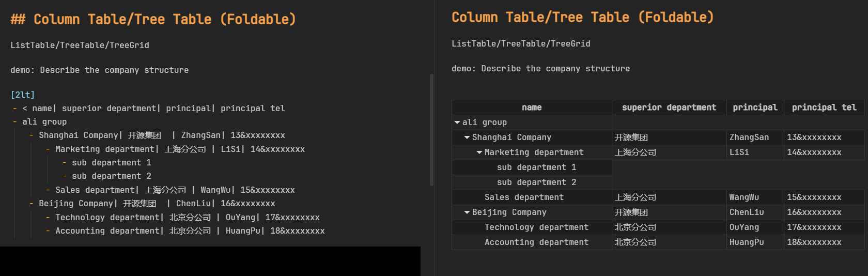Image resolution: width=868 pixels, height=276 pixels.
Task: Collapse the Shanghai Company node arrow
Action: point(467,137)
